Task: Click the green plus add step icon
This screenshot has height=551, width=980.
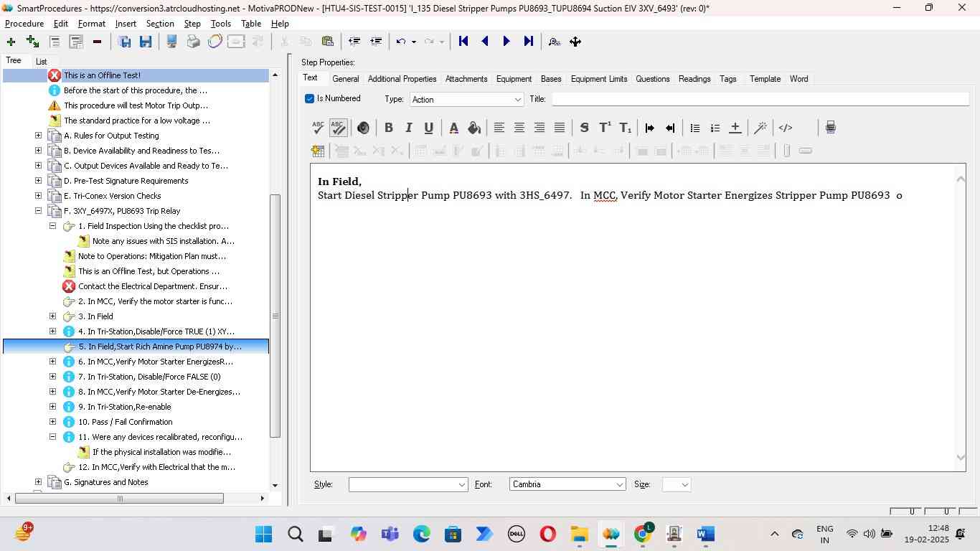Action: 11,42
